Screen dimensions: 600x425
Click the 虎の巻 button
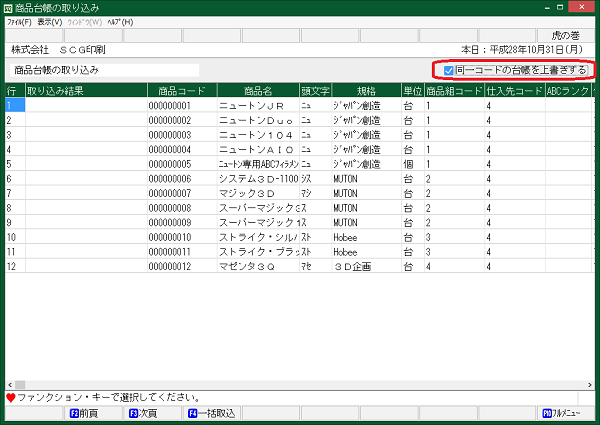pyautogui.click(x=566, y=36)
